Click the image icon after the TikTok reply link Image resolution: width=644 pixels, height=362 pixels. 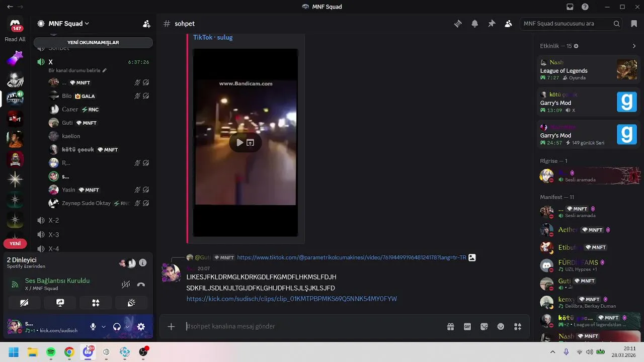pyautogui.click(x=472, y=257)
